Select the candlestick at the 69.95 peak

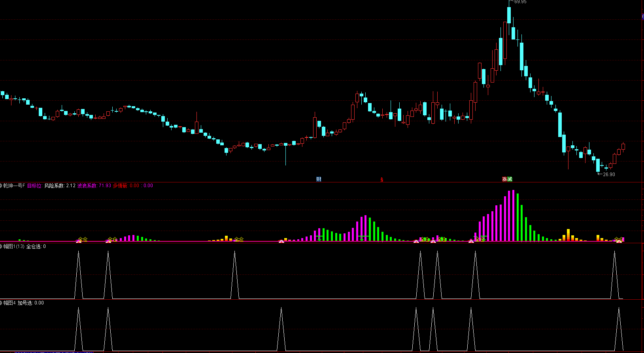pyautogui.click(x=509, y=16)
